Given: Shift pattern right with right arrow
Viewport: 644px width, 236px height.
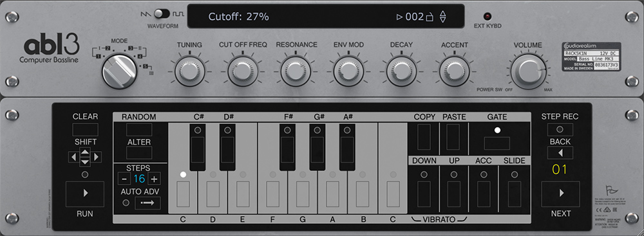Looking at the screenshot, I should [x=97, y=157].
